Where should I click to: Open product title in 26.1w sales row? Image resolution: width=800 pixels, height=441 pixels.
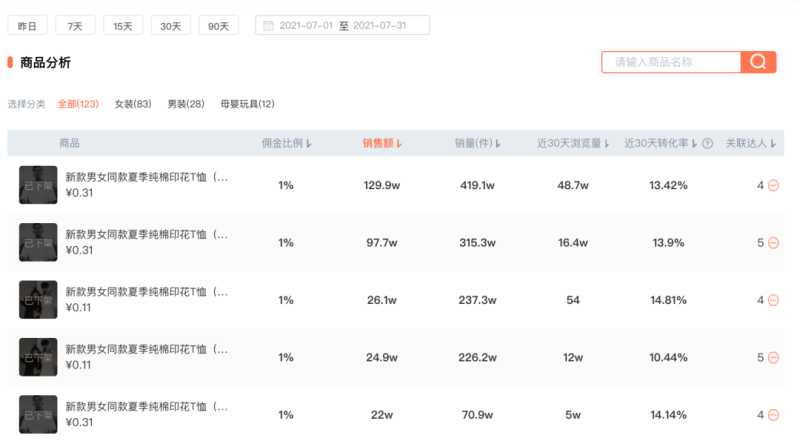147,292
